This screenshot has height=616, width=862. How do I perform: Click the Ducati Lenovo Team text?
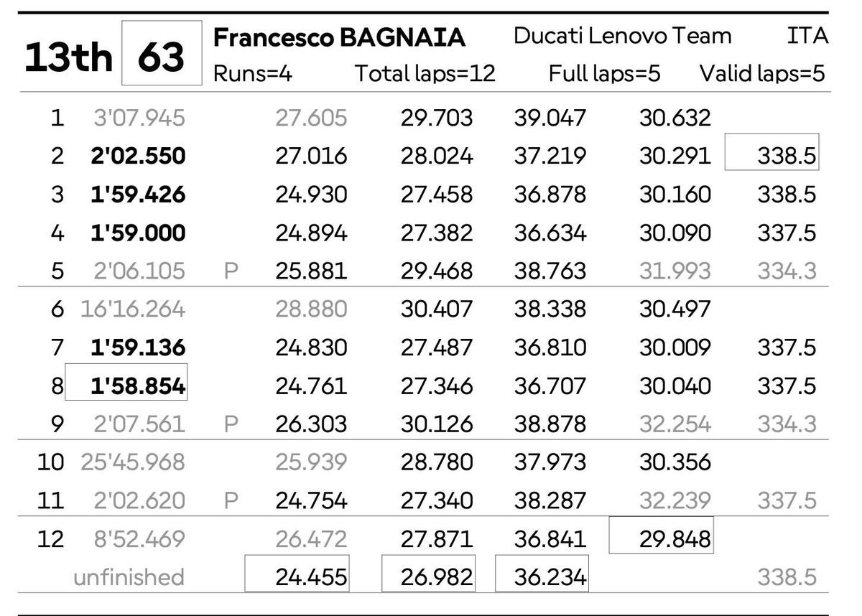click(x=622, y=36)
